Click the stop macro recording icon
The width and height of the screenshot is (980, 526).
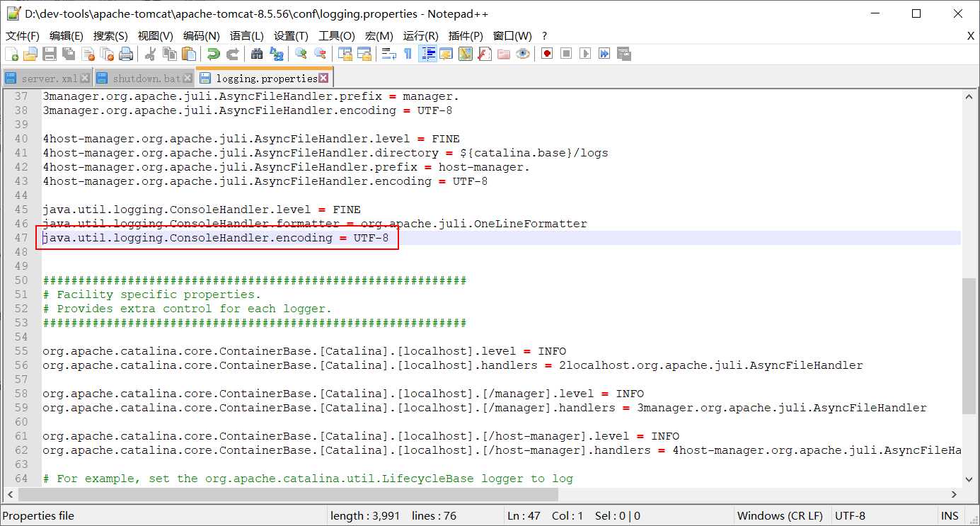(566, 54)
